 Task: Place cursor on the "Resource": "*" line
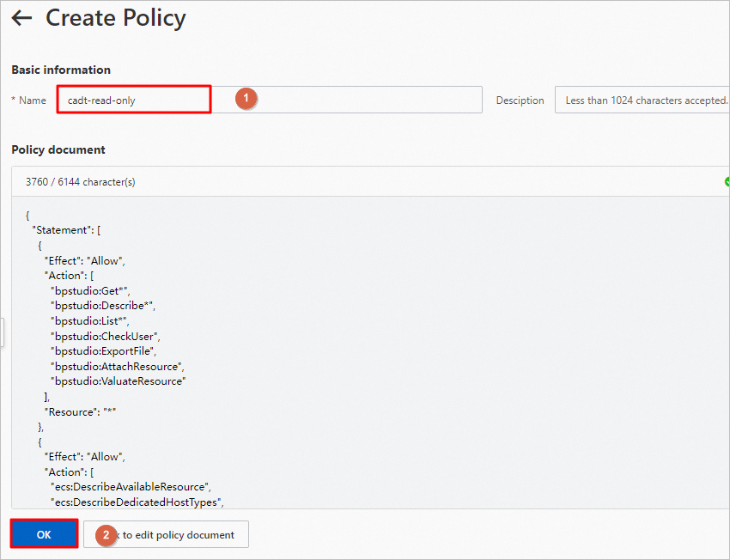(80, 412)
